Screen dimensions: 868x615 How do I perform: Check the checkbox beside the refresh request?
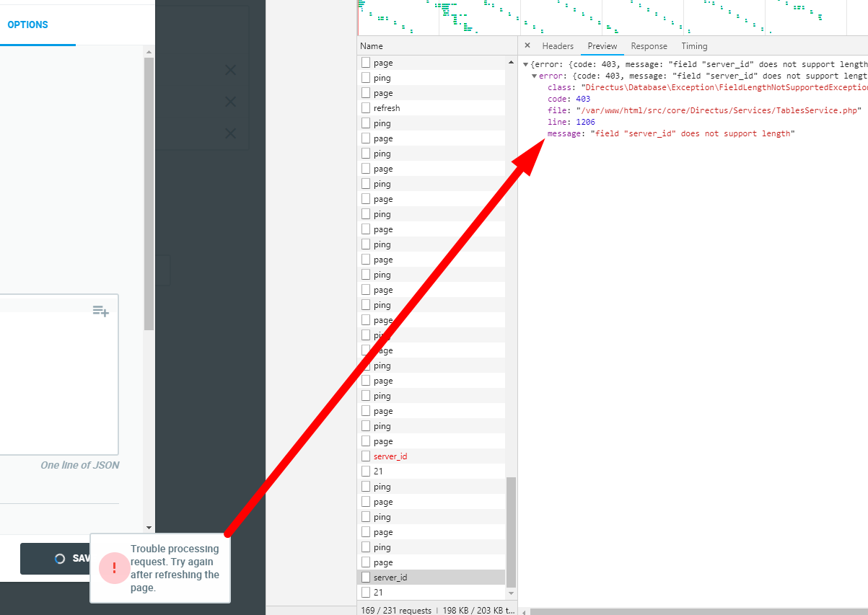pos(364,107)
